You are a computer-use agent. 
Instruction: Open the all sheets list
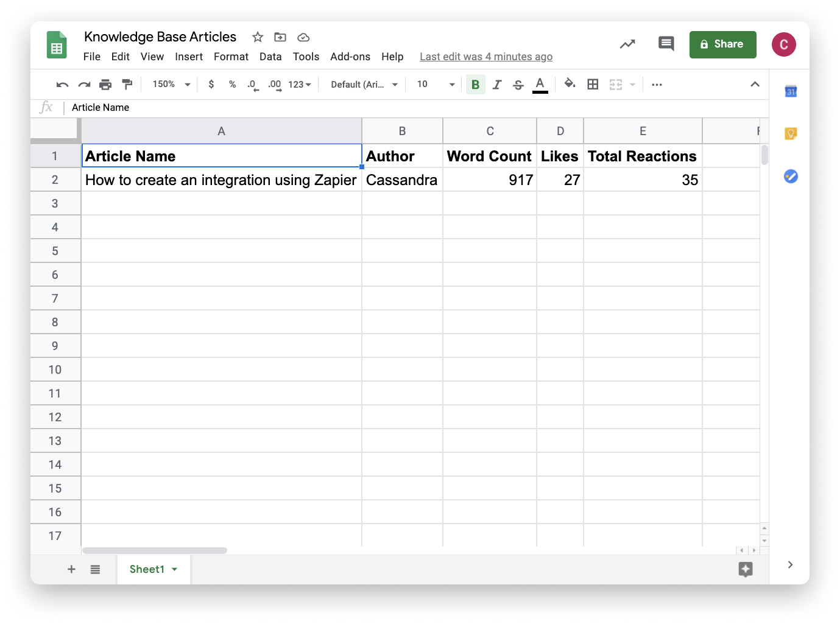[x=95, y=569]
